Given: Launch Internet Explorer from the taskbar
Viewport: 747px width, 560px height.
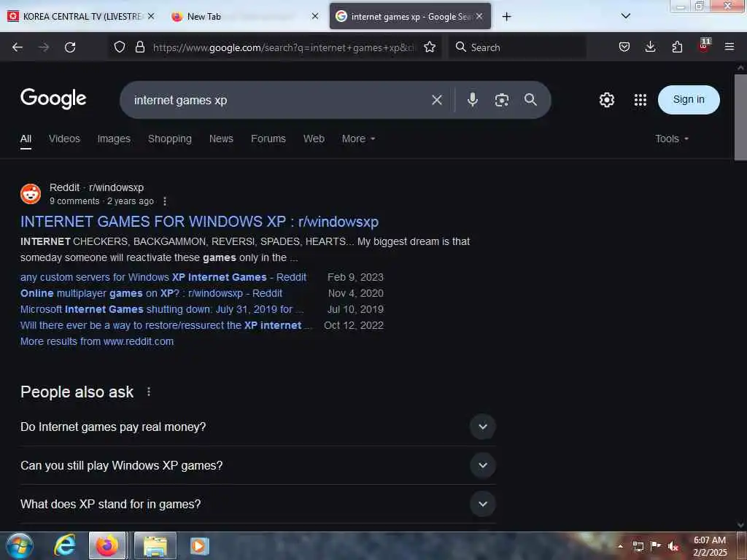Looking at the screenshot, I should 65,545.
